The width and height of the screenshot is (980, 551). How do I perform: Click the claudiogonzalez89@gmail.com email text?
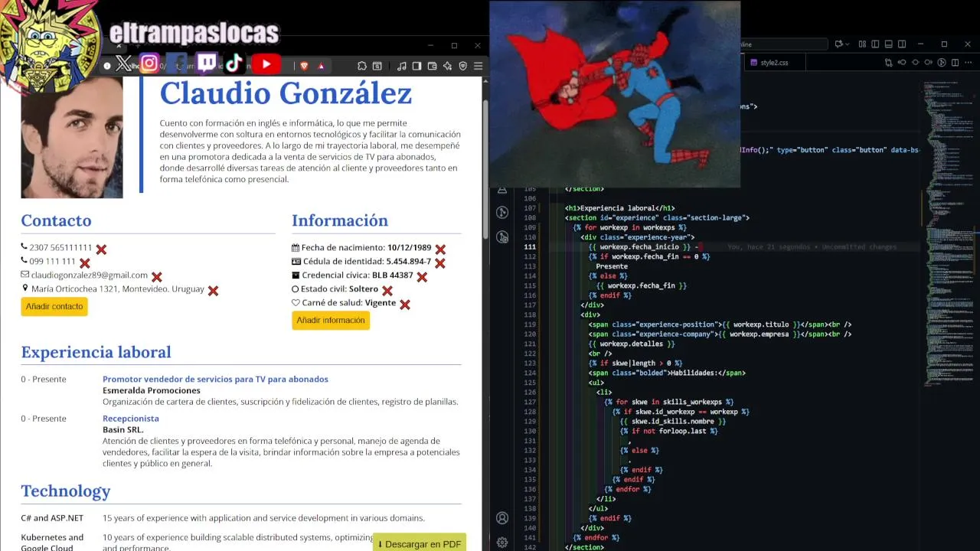pyautogui.click(x=90, y=275)
